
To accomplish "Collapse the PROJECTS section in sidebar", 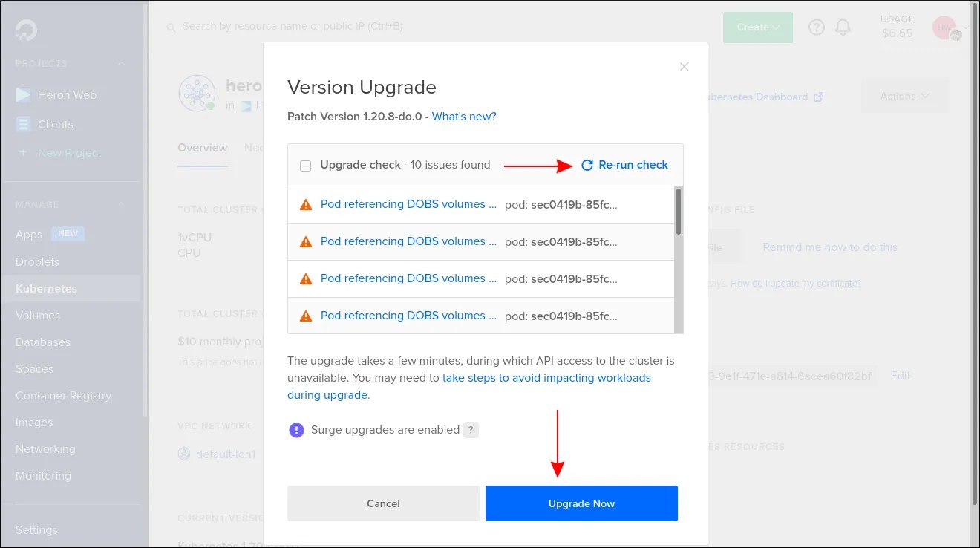I will 120,63.
